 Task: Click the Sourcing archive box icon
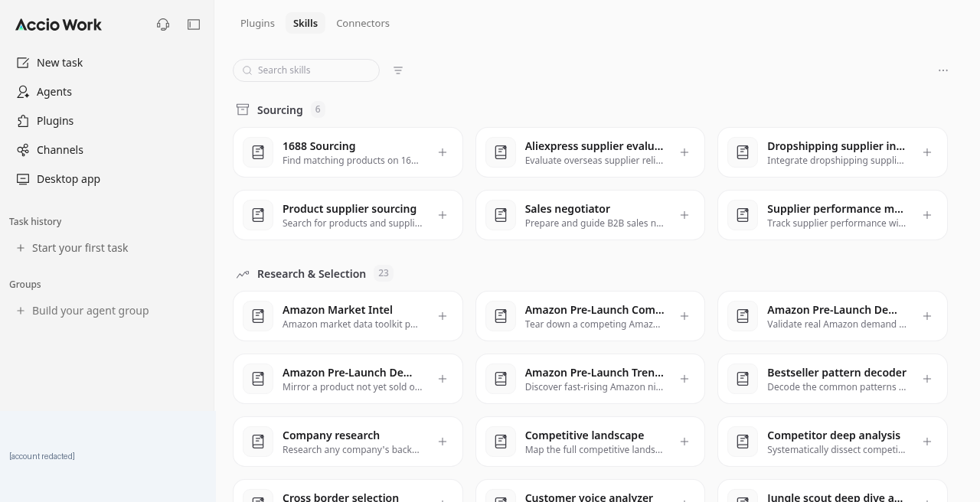[243, 109]
